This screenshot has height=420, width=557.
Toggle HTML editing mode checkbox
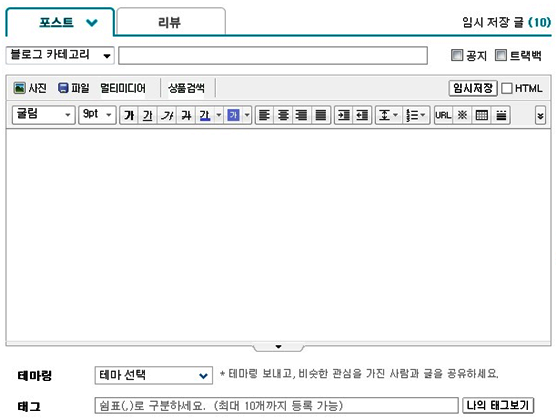tap(507, 88)
